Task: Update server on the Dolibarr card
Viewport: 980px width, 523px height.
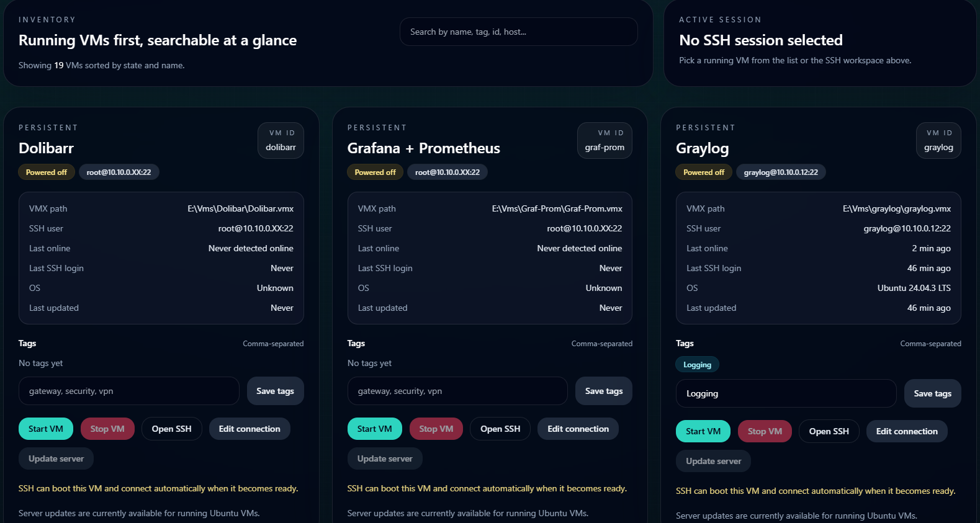Action: click(x=56, y=458)
